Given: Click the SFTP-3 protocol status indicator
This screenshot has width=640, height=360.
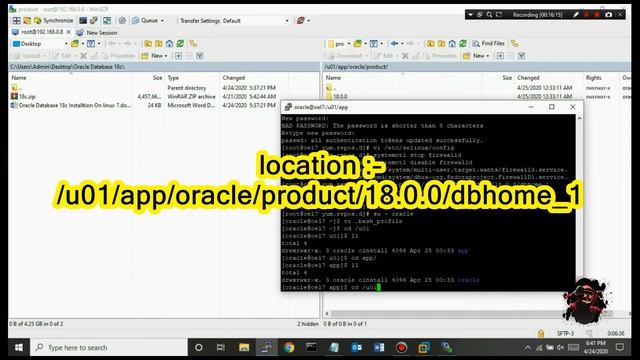Looking at the screenshot, I should [565, 333].
